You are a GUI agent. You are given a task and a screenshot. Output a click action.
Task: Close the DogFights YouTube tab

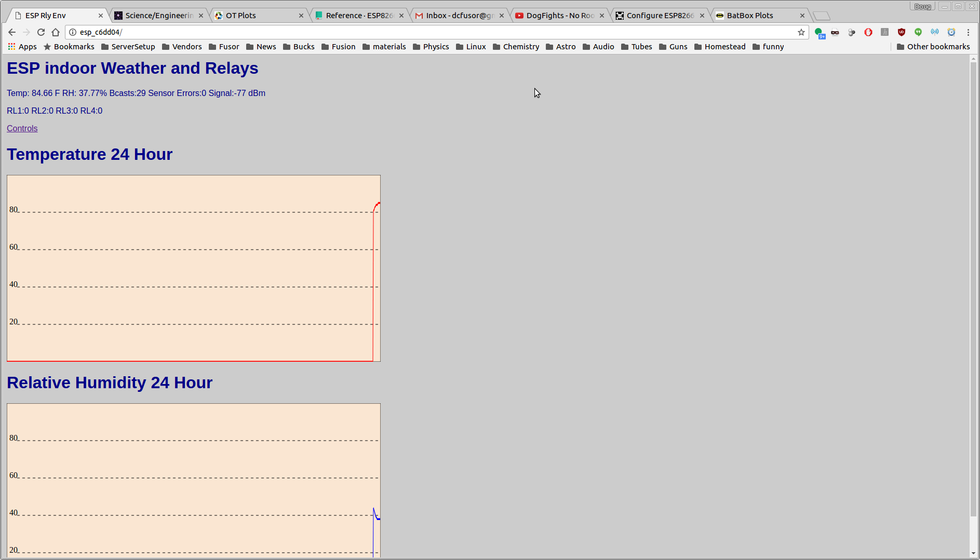[602, 16]
